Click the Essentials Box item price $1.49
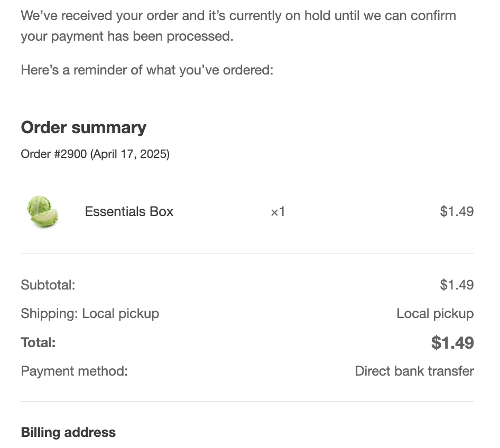500x448 pixels. [457, 211]
